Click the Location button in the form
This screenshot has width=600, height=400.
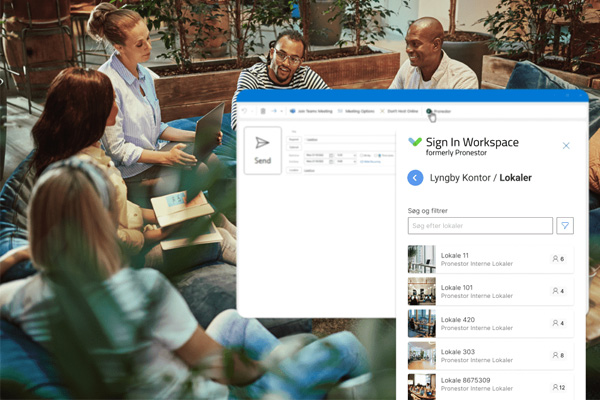[294, 170]
